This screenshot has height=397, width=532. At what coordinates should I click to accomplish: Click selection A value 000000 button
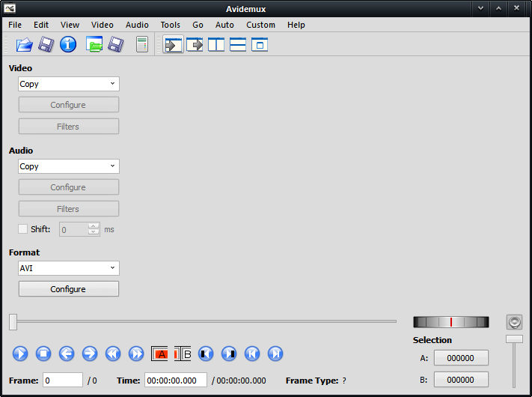tap(461, 358)
